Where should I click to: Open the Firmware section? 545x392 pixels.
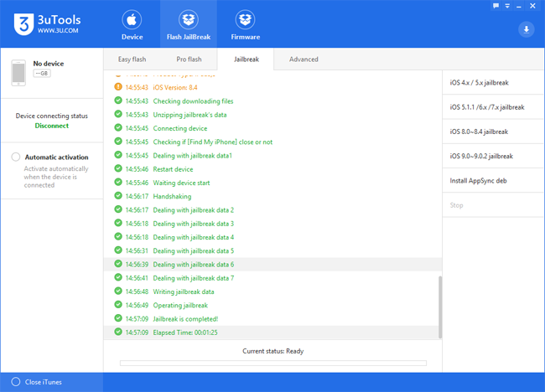245,25
